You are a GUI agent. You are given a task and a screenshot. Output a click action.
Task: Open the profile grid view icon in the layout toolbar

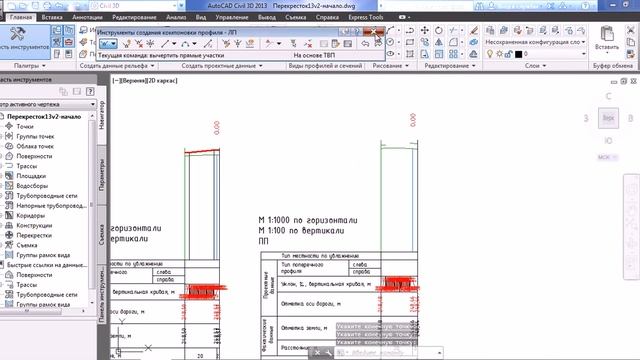pyautogui.click(x=347, y=43)
